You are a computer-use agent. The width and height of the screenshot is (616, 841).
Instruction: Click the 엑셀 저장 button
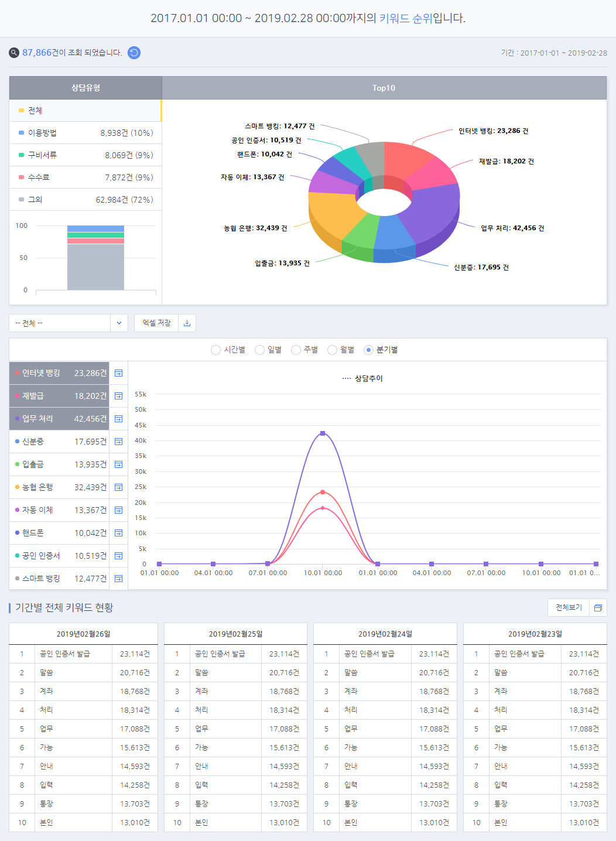point(156,323)
